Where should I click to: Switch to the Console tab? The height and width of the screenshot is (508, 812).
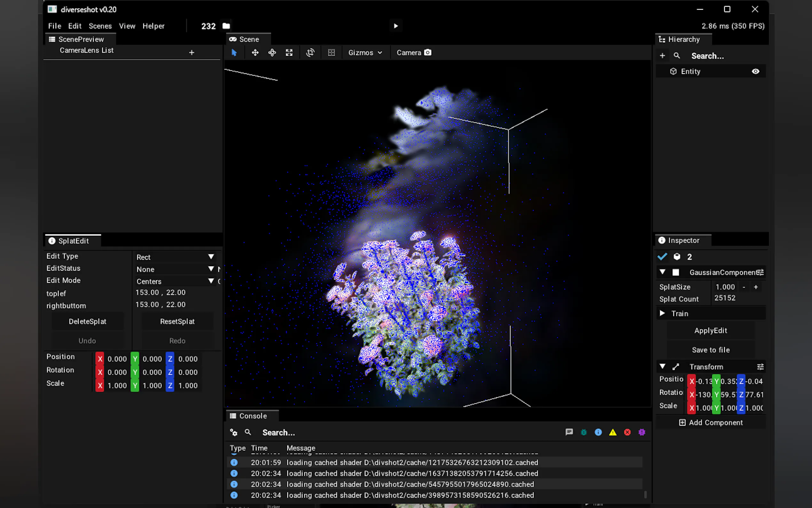(x=253, y=416)
